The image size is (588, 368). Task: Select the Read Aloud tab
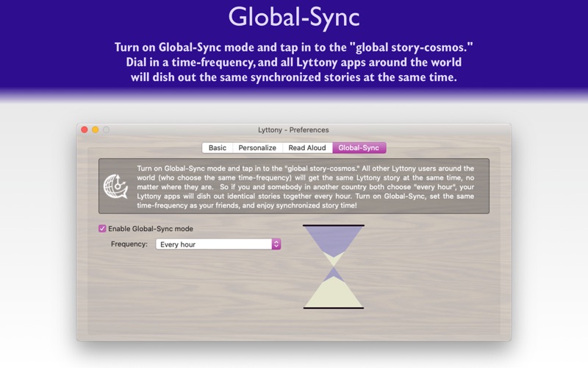[x=307, y=148]
